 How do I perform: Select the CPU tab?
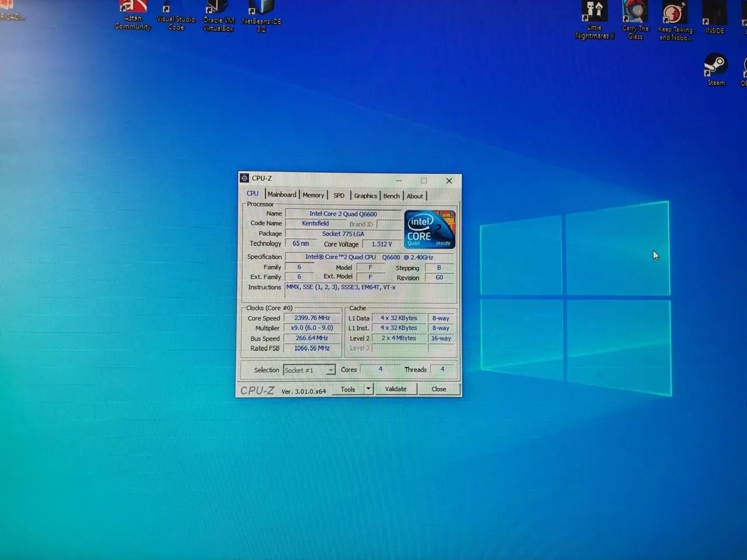(253, 194)
